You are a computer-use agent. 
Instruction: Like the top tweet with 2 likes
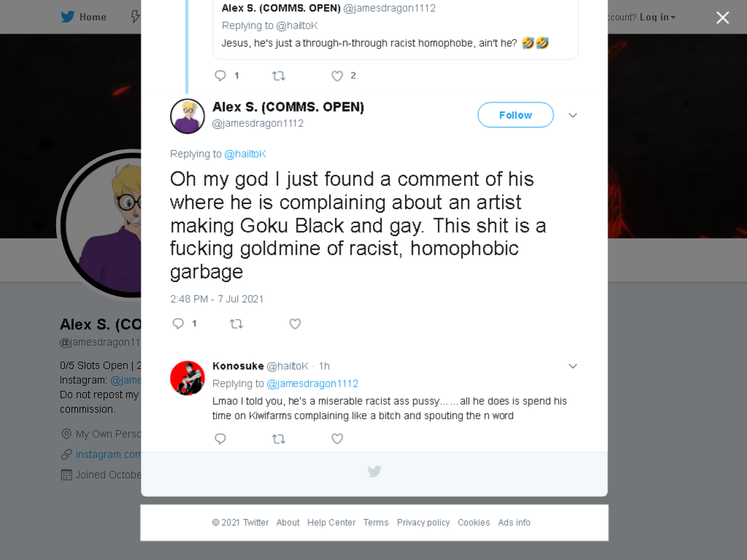tap(337, 76)
